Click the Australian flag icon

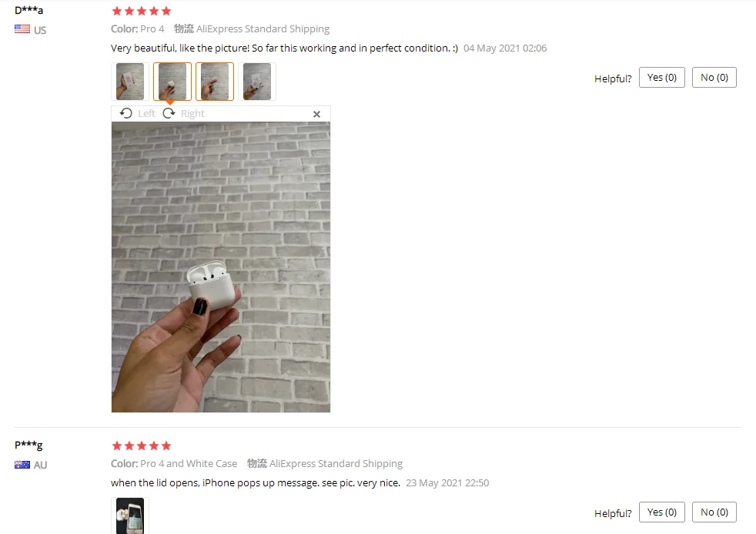(22, 465)
